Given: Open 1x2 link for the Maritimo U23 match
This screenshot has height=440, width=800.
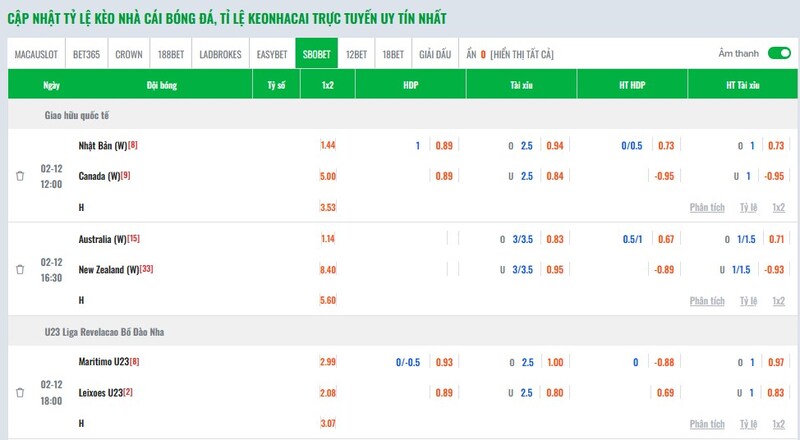Looking at the screenshot, I should point(779,423).
